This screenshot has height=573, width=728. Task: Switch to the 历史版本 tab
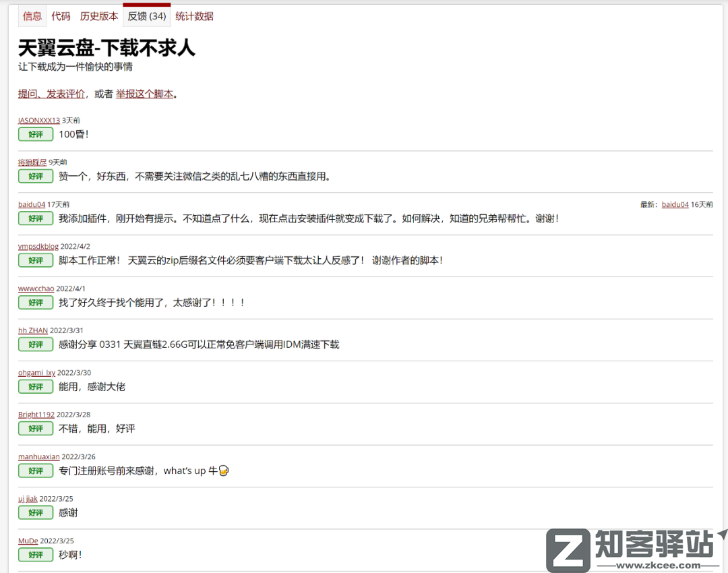coord(98,16)
